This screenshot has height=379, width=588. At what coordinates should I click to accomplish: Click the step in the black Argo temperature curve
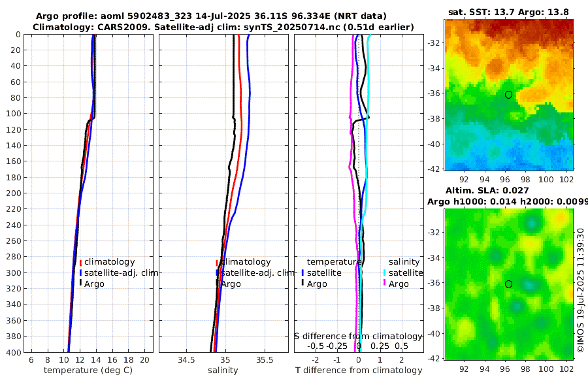[91, 120]
